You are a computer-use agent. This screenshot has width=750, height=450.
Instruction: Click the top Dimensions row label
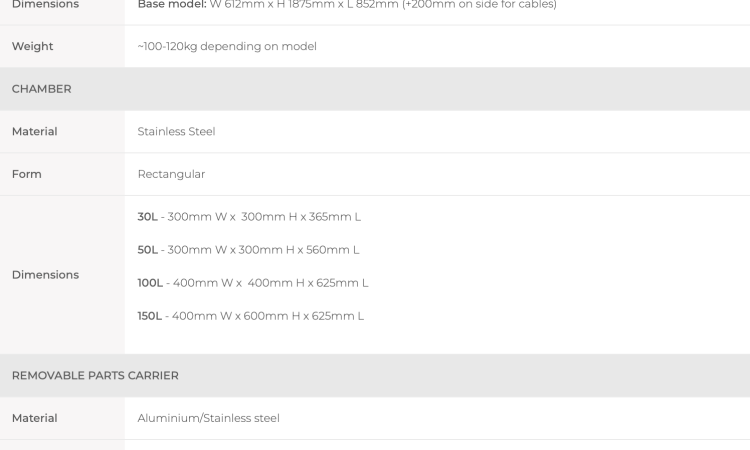[x=45, y=5]
